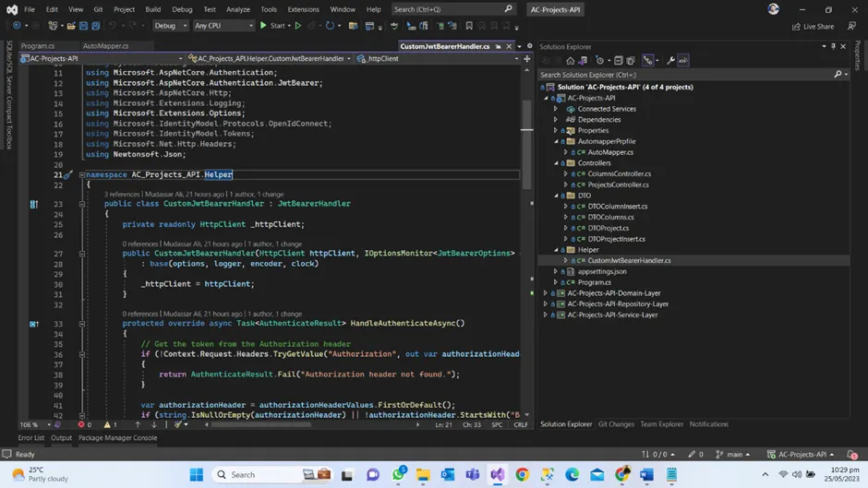The height and width of the screenshot is (488, 868).
Task: Open the Any CPU platform dropdown
Action: tap(223, 26)
